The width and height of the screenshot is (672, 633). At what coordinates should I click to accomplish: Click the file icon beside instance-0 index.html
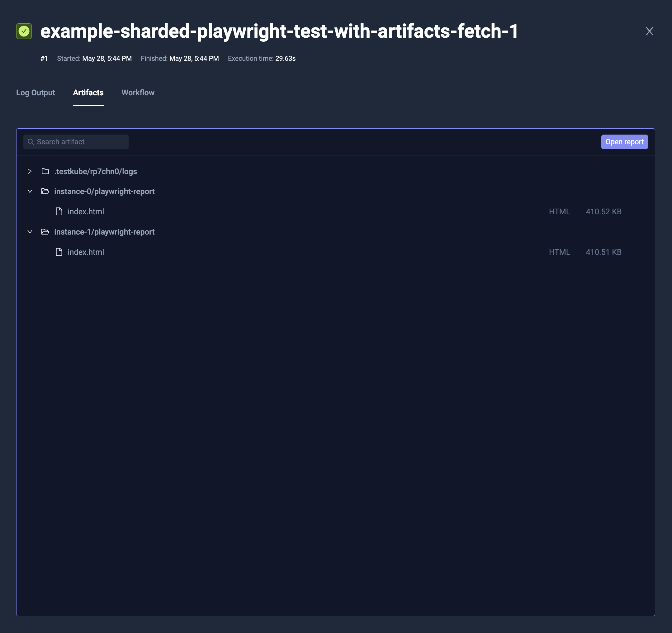tap(59, 211)
